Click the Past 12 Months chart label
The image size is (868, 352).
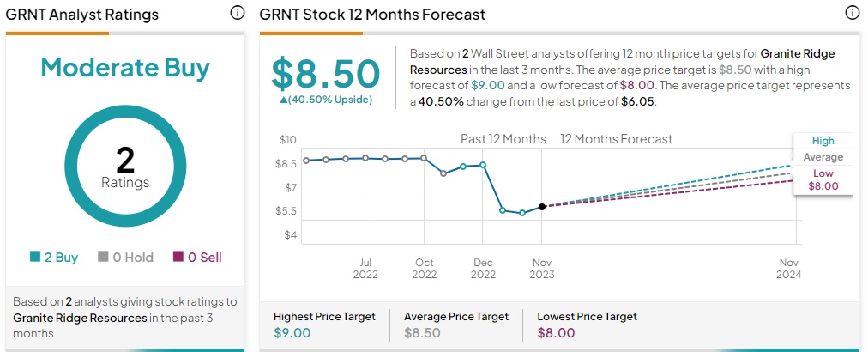tap(503, 139)
